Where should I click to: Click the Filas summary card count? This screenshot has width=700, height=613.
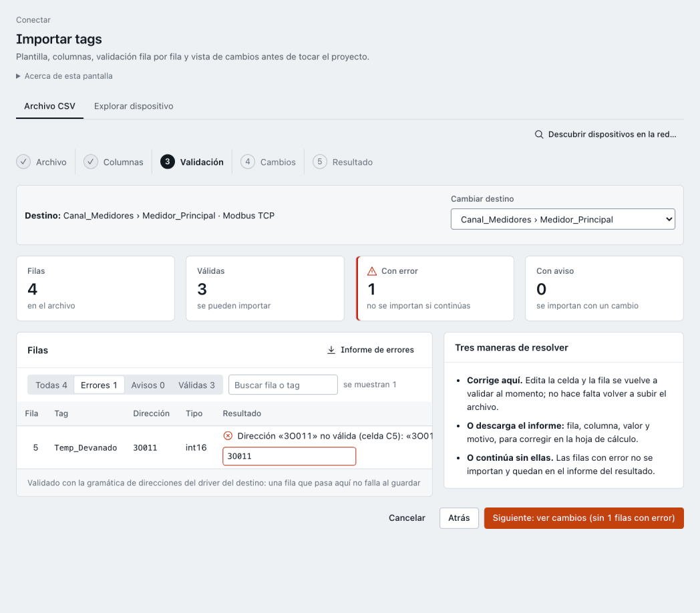(32, 289)
